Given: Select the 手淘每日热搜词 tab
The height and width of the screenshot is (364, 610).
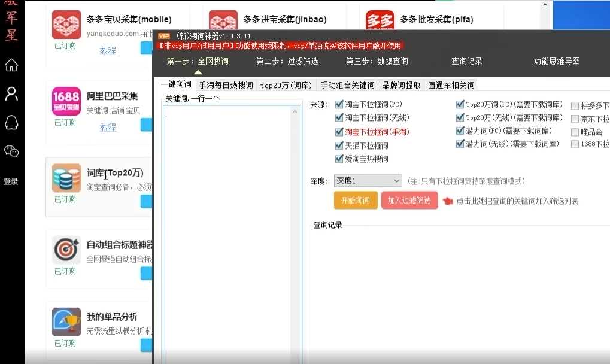Looking at the screenshot, I should point(226,85).
